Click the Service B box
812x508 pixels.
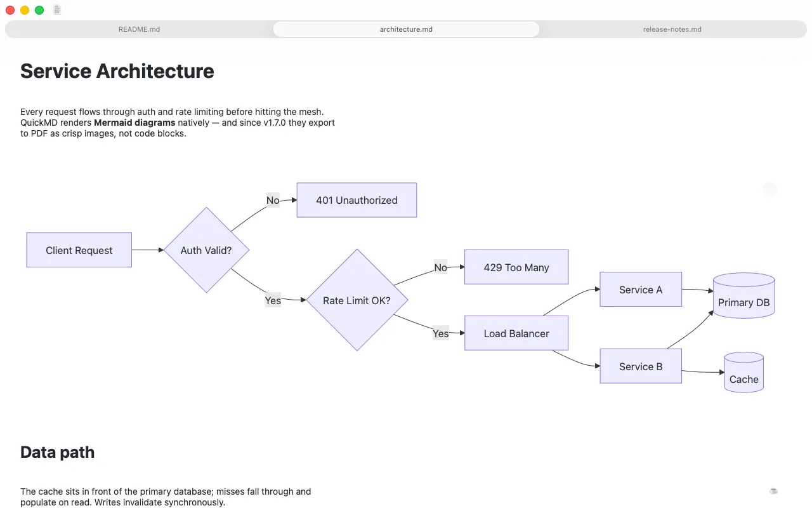(641, 366)
